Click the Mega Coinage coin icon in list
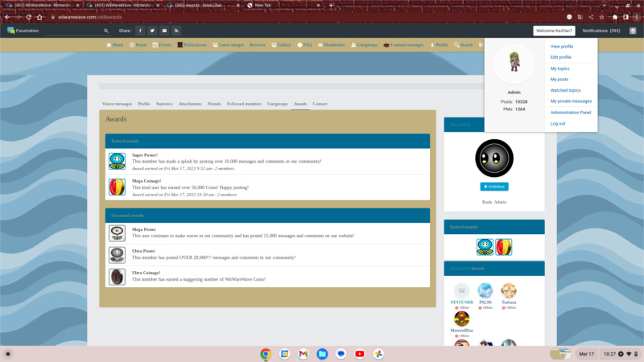644x362 pixels. (x=117, y=187)
